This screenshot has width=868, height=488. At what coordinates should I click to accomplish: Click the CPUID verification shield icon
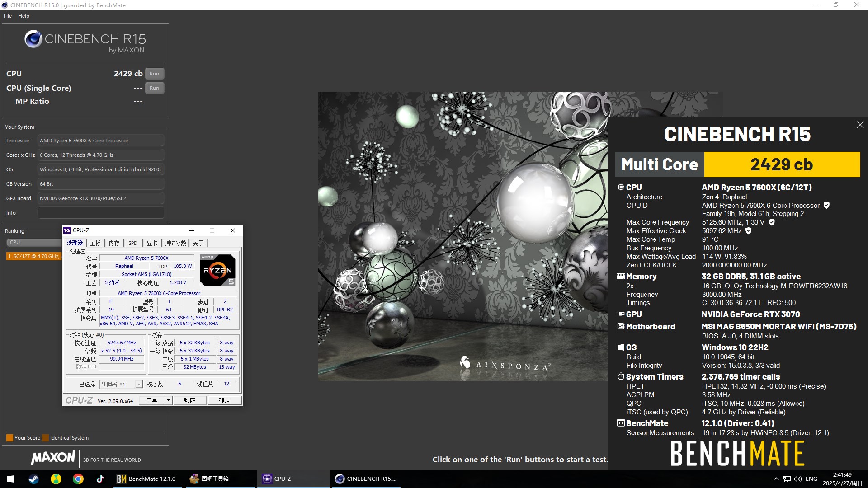(x=826, y=205)
